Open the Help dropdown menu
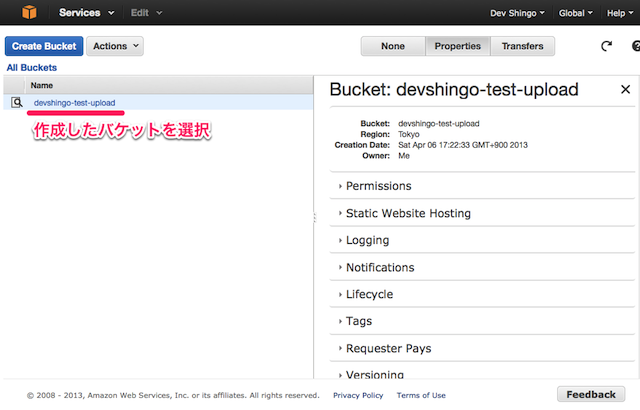Screen dimensions: 640x410 pyautogui.click(x=620, y=13)
